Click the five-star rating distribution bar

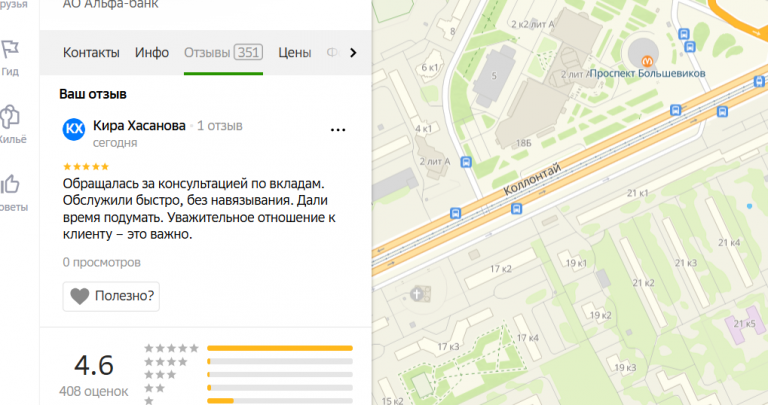pyautogui.click(x=280, y=348)
